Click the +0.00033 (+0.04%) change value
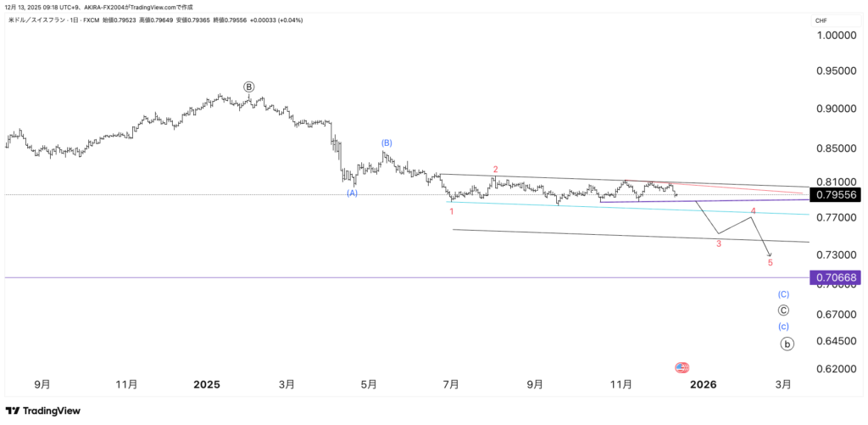868x425 pixels. click(x=275, y=20)
